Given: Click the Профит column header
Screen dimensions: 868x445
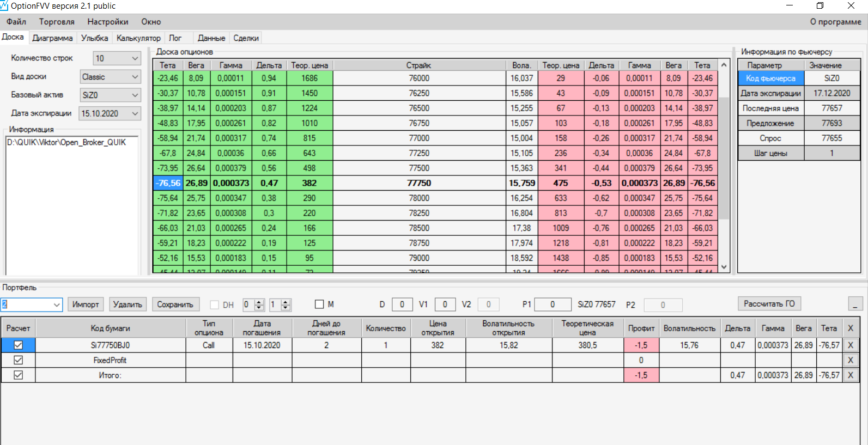Looking at the screenshot, I should [x=641, y=328].
